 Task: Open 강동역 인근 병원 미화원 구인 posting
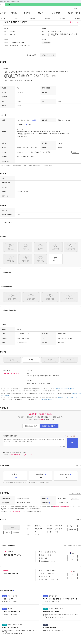12,555
